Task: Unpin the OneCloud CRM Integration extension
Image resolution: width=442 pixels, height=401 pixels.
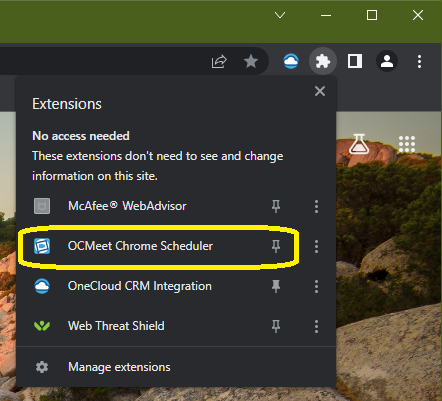Action: [x=276, y=286]
